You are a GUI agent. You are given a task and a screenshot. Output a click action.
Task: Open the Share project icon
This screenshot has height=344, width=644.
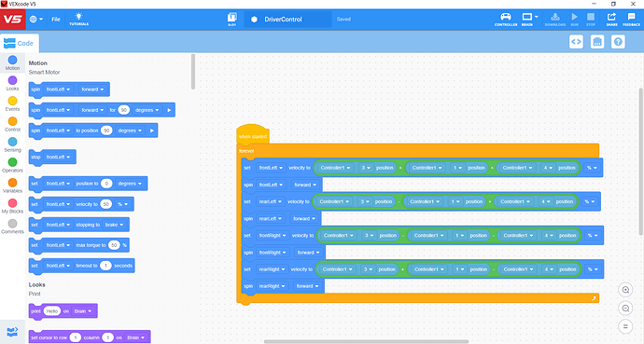click(611, 20)
